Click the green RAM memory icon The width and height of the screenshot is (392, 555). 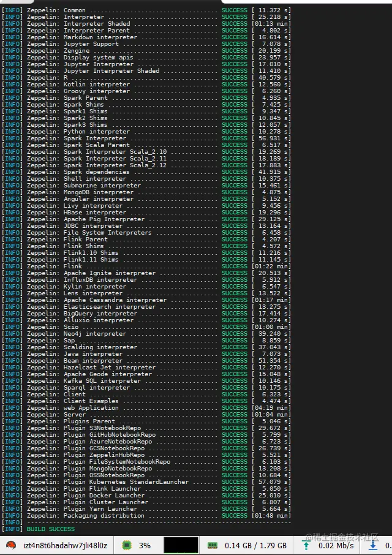pyautogui.click(x=212, y=546)
